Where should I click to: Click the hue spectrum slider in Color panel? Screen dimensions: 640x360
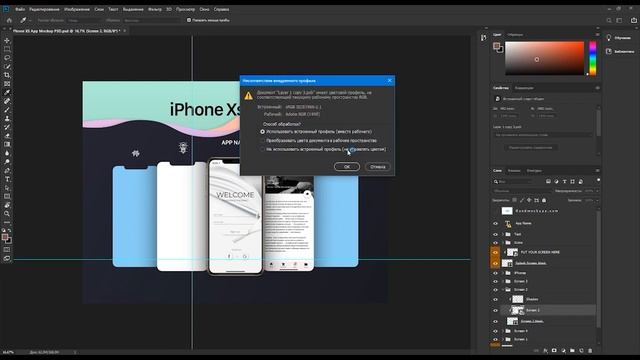593,58
